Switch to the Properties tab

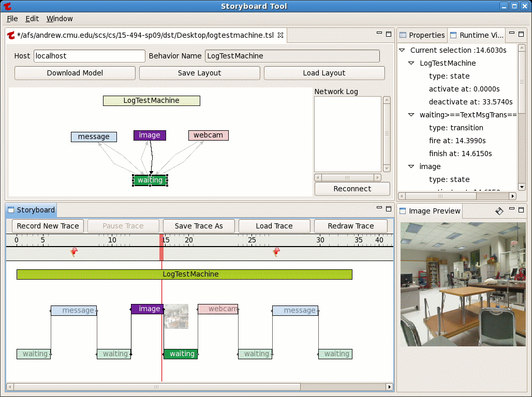tap(422, 35)
